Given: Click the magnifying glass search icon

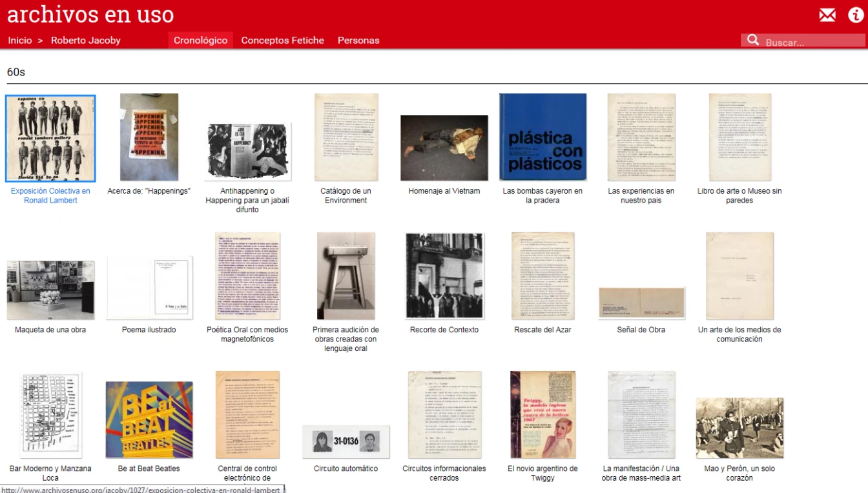Looking at the screenshot, I should tap(753, 41).
